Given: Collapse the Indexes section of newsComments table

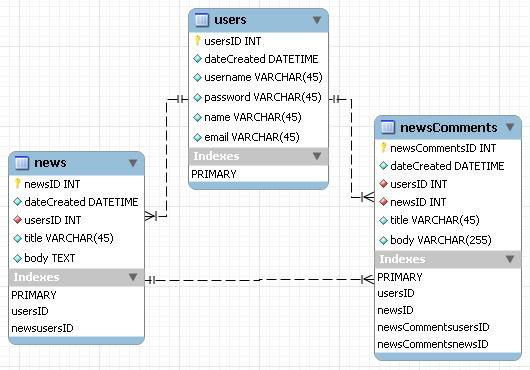Looking at the screenshot, I should [510, 259].
